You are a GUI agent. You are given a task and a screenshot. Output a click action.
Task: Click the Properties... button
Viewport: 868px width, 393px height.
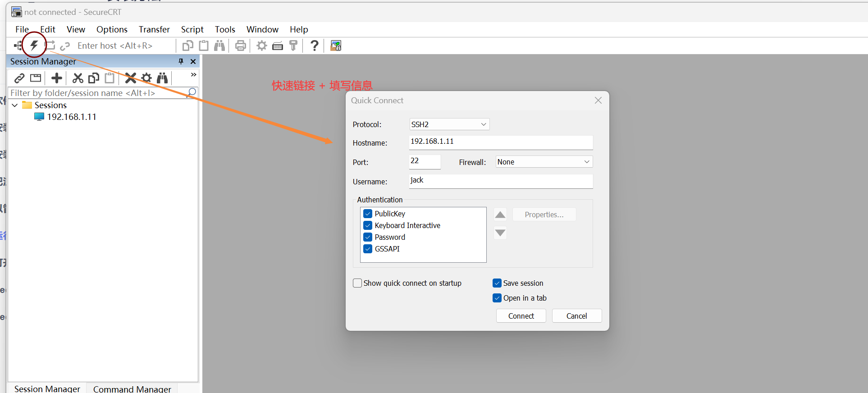tap(544, 215)
